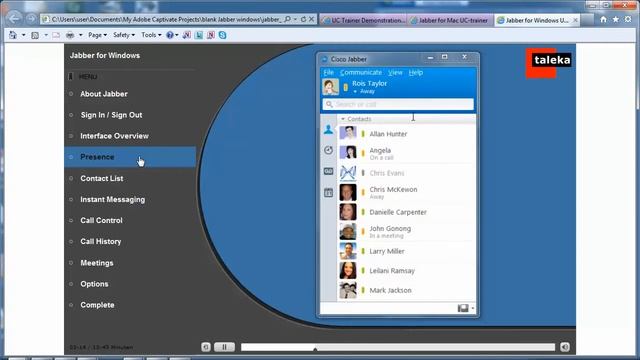Select contact Chris McKeown
Image resolution: width=640 pixels, height=360 pixels.
(x=407, y=192)
